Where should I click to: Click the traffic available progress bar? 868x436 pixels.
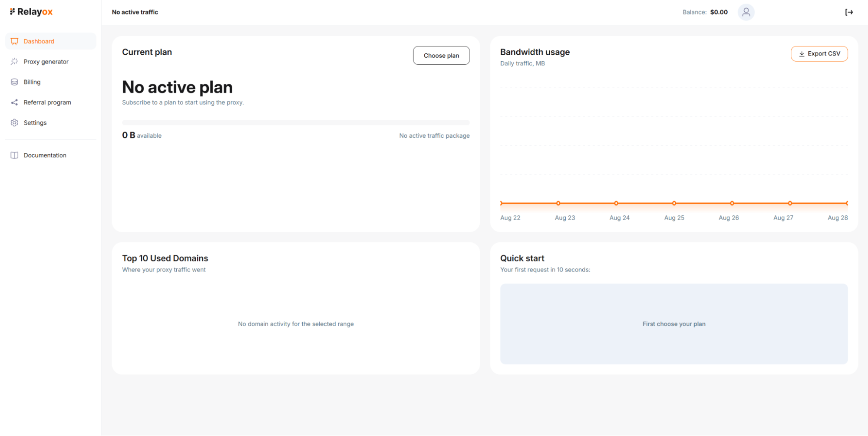coord(296,122)
